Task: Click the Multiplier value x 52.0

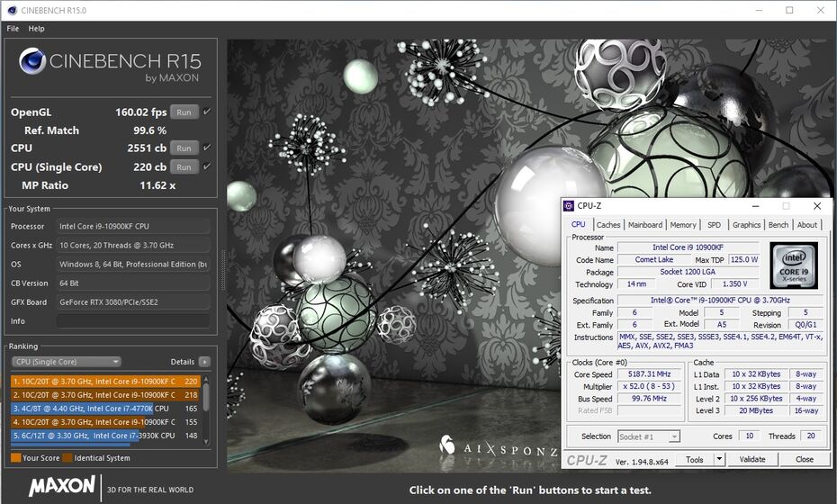Action: click(x=649, y=386)
